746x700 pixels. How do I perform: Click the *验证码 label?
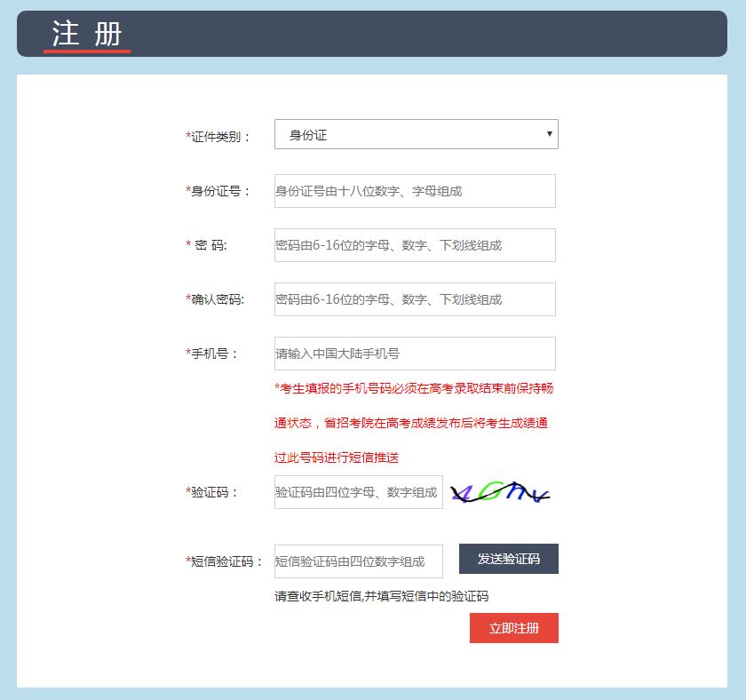[x=211, y=492]
